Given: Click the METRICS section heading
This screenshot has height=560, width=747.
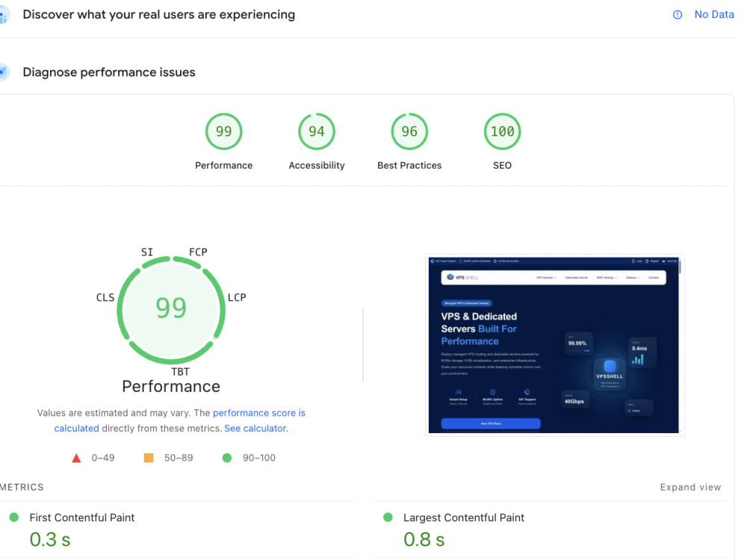Looking at the screenshot, I should 22,487.
